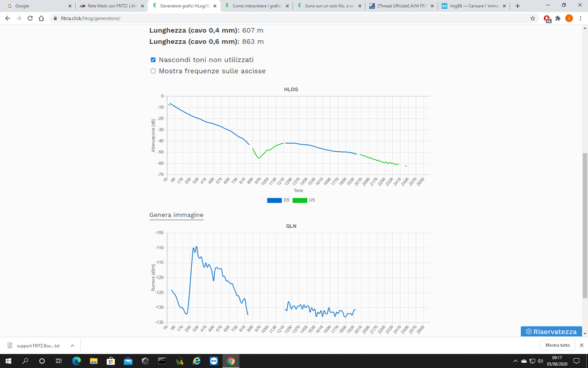
Task: Show hidden system tray icons
Action: [515, 361]
